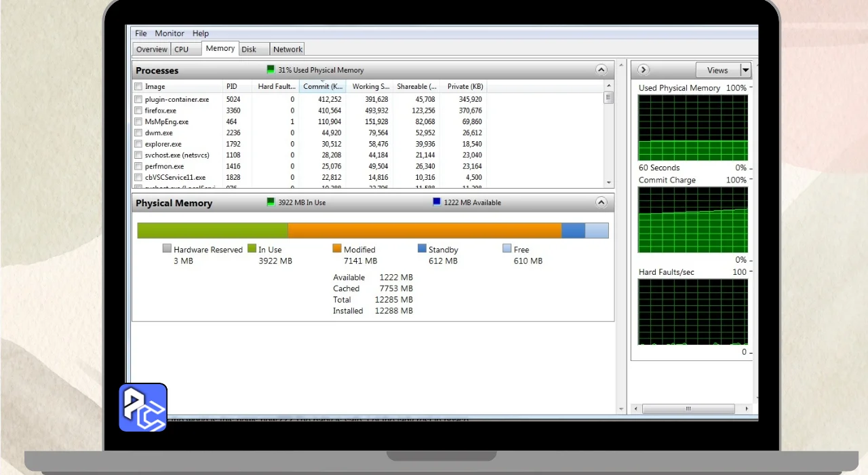Click the graphs pane scroll left arrow
868x475 pixels.
[635, 409]
